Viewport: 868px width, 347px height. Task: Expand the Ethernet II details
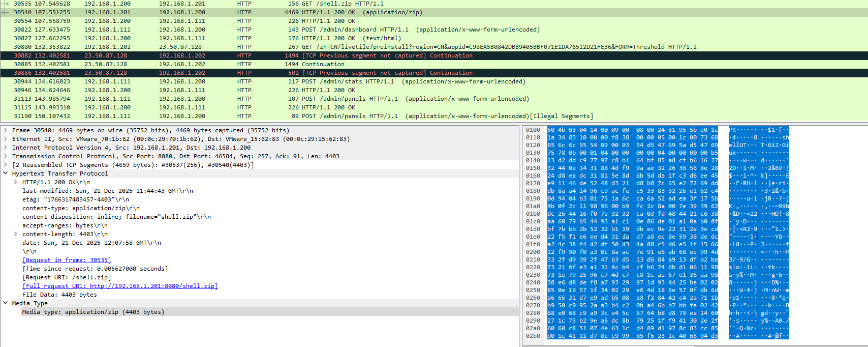6,139
